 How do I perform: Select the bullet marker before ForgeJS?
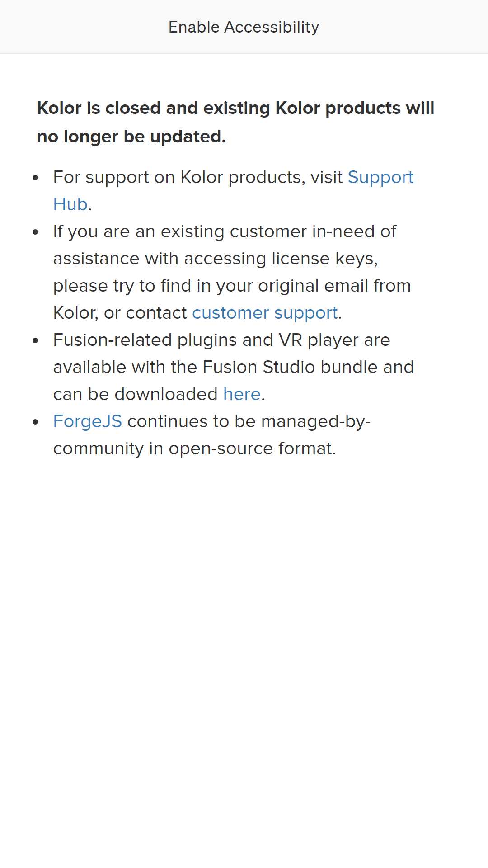click(x=36, y=422)
